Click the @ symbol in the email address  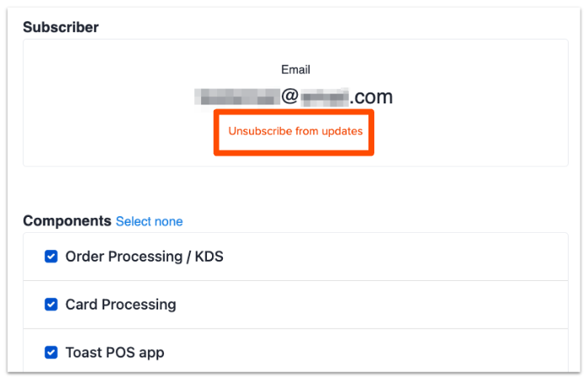point(289,97)
